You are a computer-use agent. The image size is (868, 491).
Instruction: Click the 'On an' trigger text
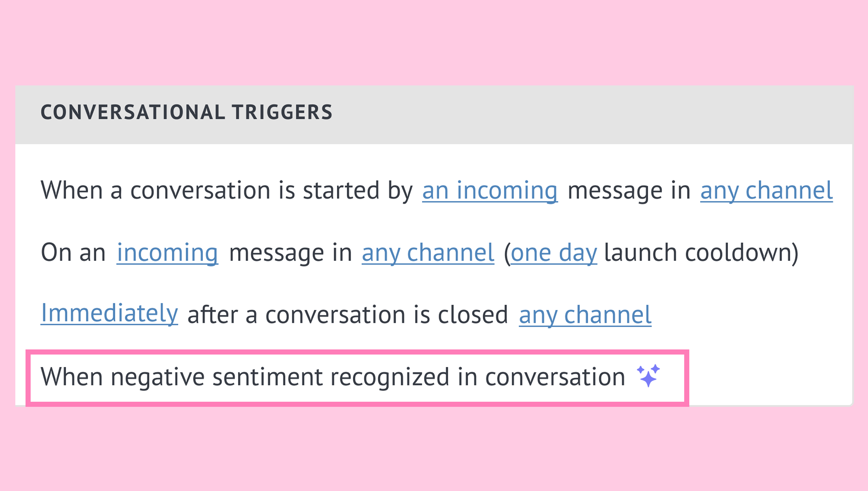point(73,252)
